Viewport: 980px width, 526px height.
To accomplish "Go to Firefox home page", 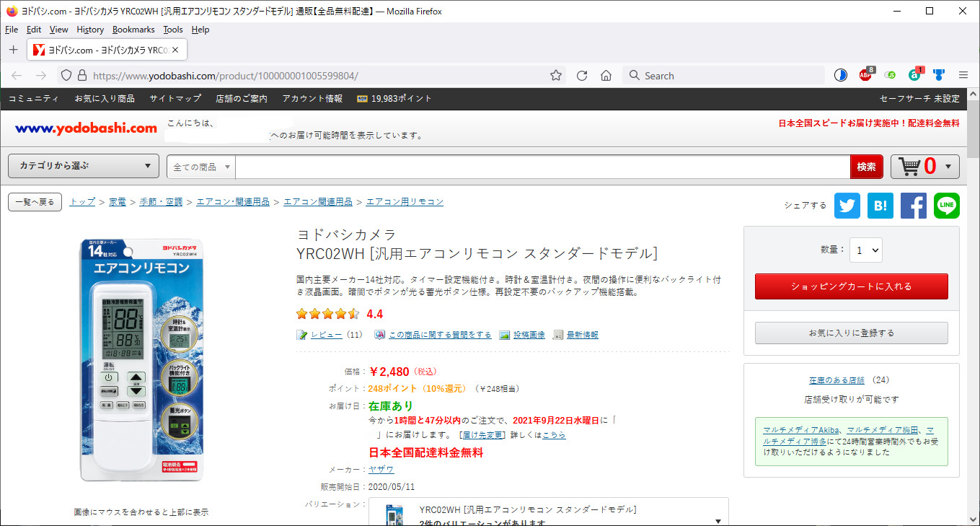I will click(606, 76).
